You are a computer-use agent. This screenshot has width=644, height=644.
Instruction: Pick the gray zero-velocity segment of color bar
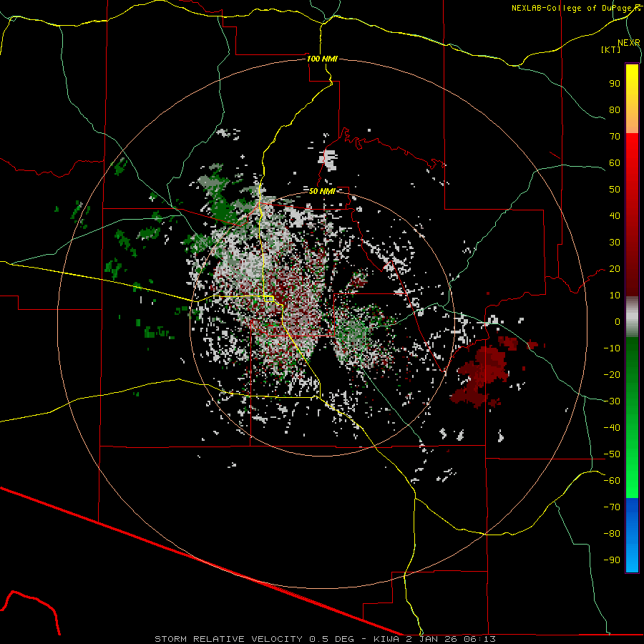click(x=632, y=317)
